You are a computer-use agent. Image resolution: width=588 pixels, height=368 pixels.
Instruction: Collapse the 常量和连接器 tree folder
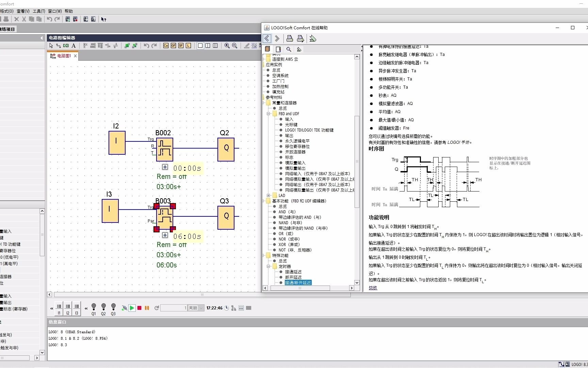point(268,103)
